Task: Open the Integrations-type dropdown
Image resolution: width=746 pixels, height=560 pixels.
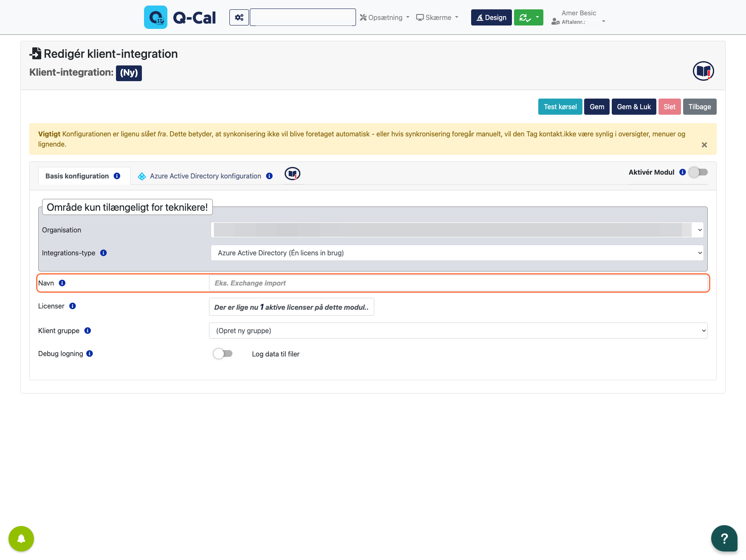Action: click(457, 253)
